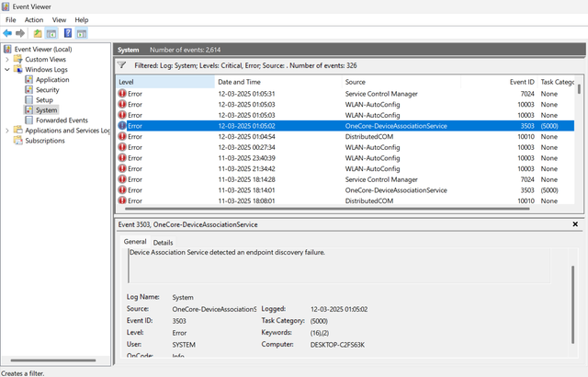Click the Back arrow toolbar icon

pos(7,33)
